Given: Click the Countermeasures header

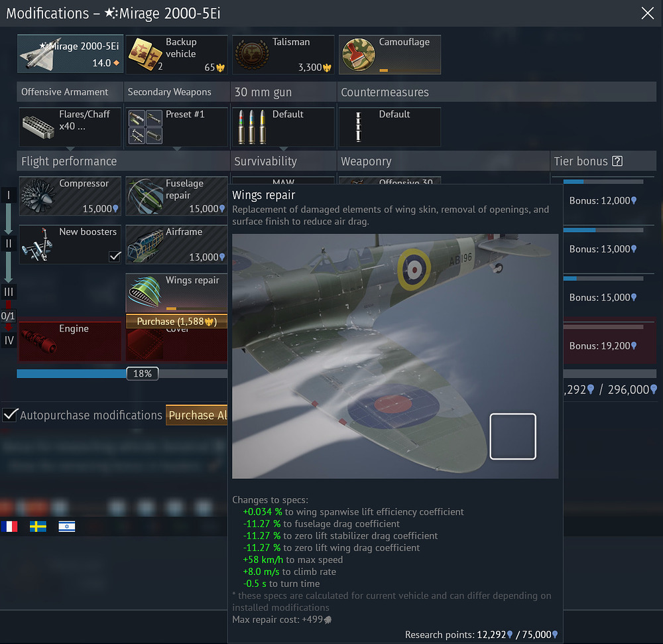Looking at the screenshot, I should 497,92.
